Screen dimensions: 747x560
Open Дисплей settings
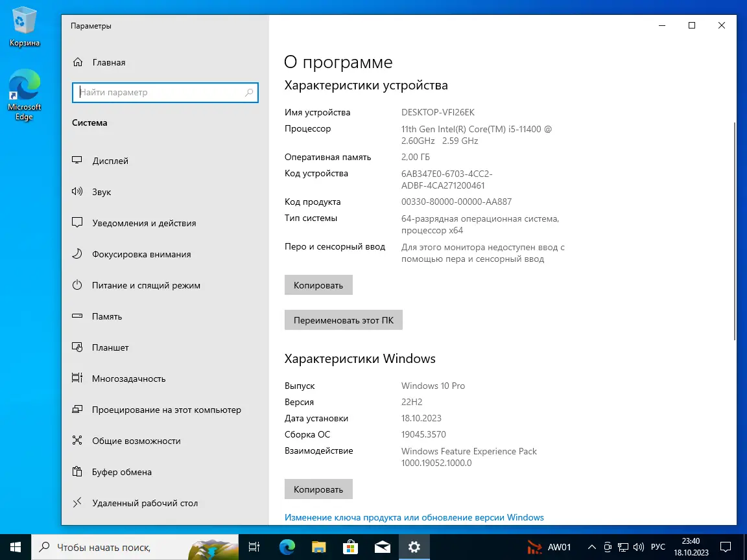pyautogui.click(x=101, y=161)
